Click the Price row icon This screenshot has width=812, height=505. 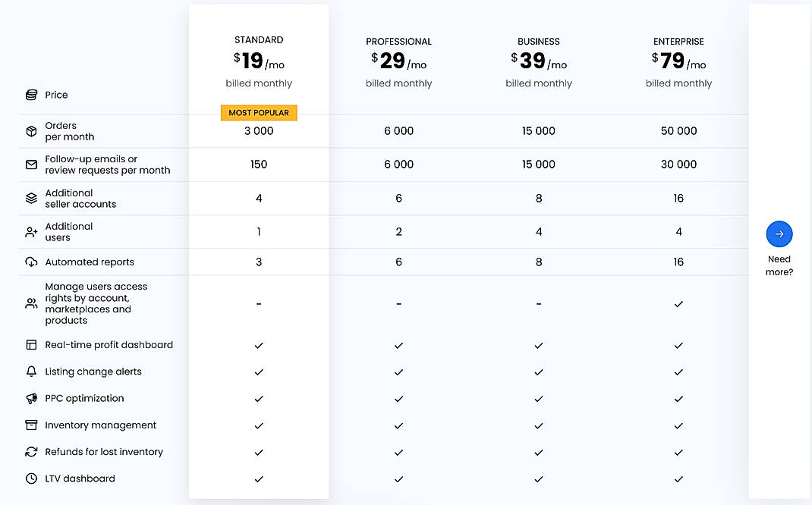pos(30,95)
